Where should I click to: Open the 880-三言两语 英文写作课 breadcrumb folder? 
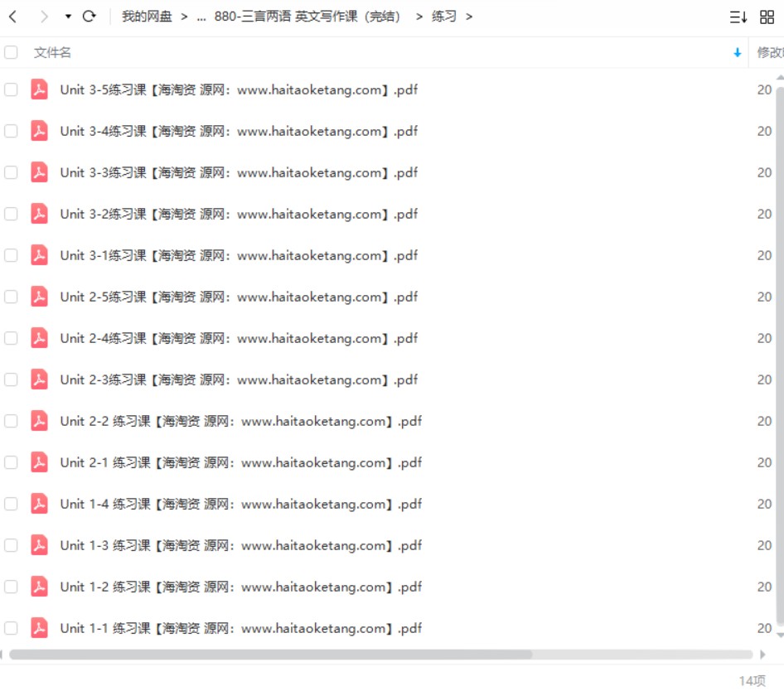tap(308, 17)
